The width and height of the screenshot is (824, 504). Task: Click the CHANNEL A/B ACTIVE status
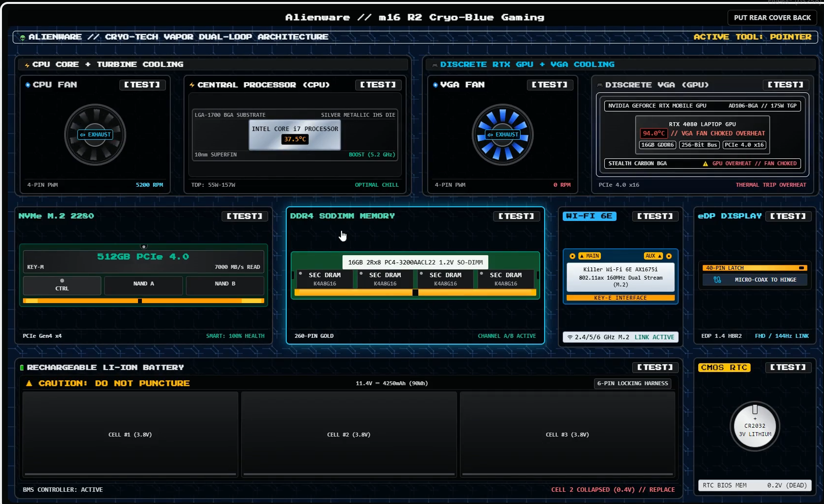tap(507, 336)
